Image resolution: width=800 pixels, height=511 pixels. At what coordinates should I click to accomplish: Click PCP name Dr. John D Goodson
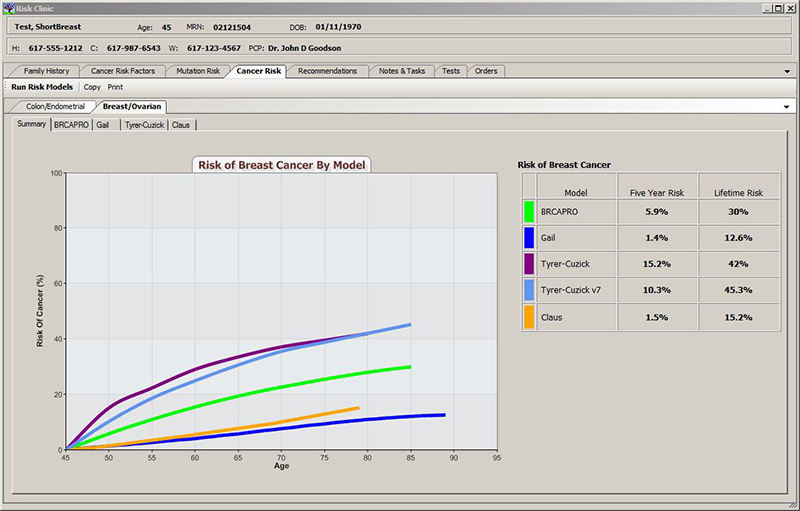(305, 48)
